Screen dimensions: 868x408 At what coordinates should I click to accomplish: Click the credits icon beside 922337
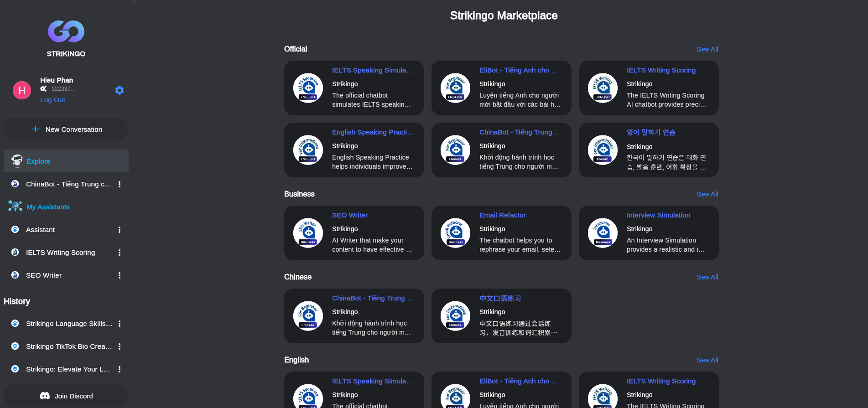pyautogui.click(x=44, y=89)
